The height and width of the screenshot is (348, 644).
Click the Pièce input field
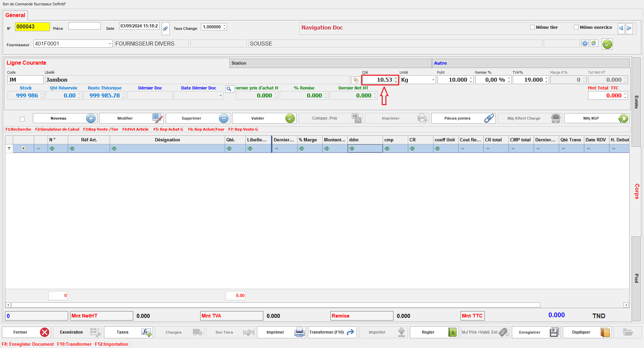[84, 26]
